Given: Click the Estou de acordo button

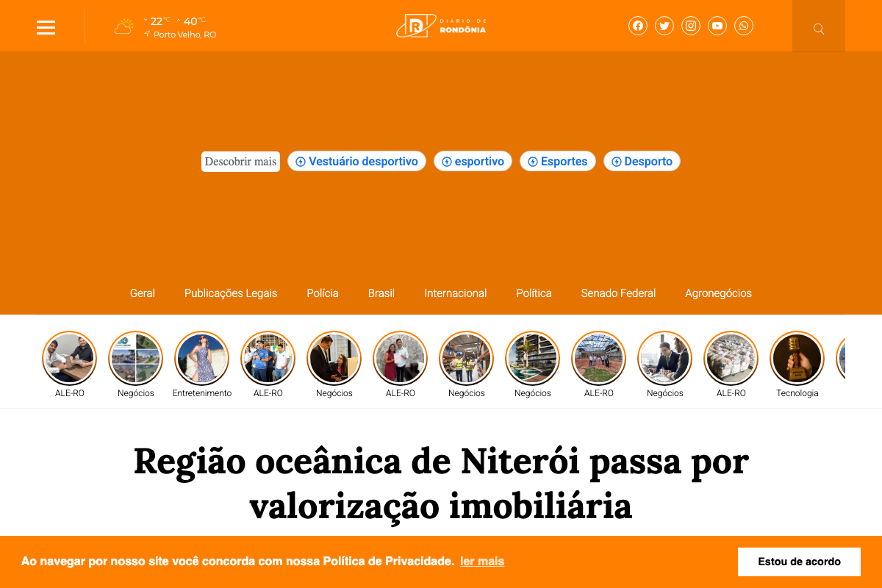Looking at the screenshot, I should [799, 562].
